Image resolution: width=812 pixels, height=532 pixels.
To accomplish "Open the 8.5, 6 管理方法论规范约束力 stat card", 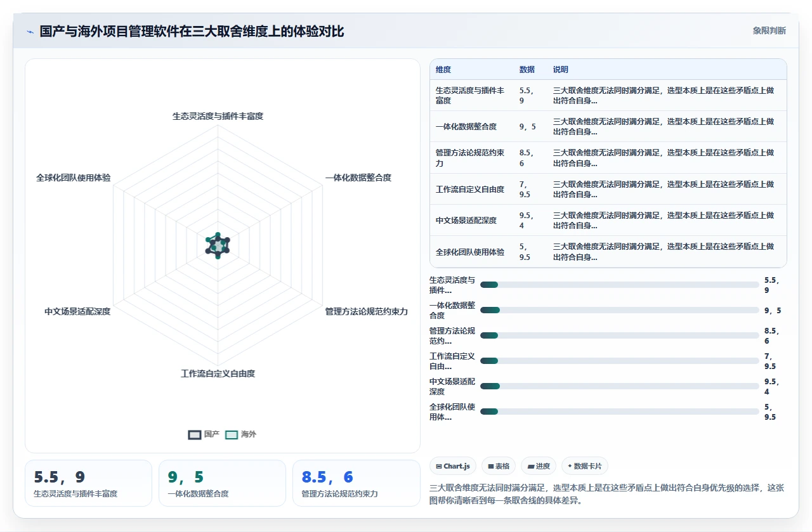I will click(356, 483).
